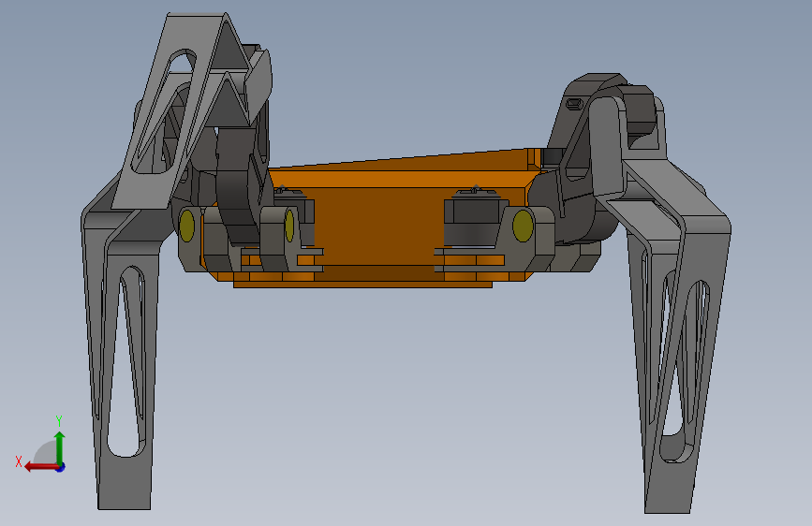The image size is (812, 526).
Task: Click the red X axis arrow of the triad
Action: 41,467
